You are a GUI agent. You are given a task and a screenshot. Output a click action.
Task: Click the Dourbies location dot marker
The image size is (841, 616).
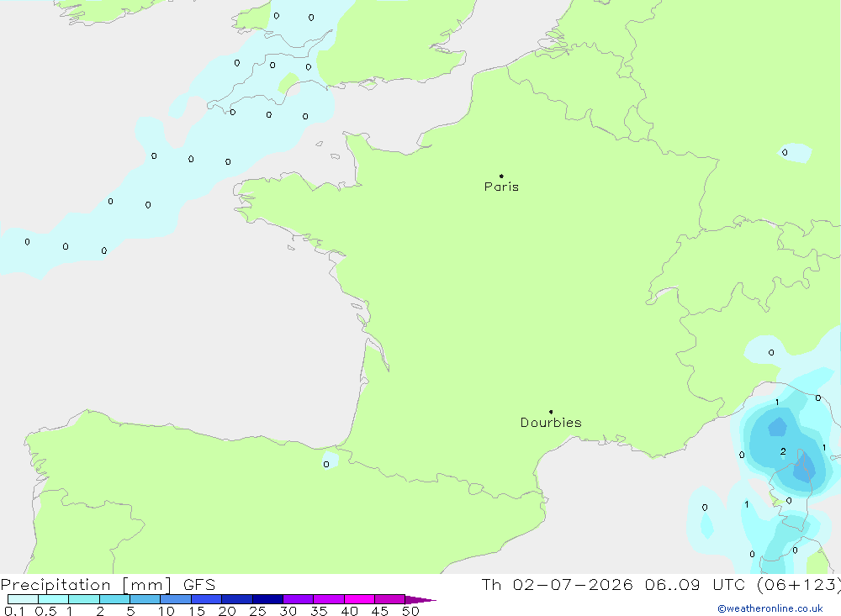[x=551, y=412]
